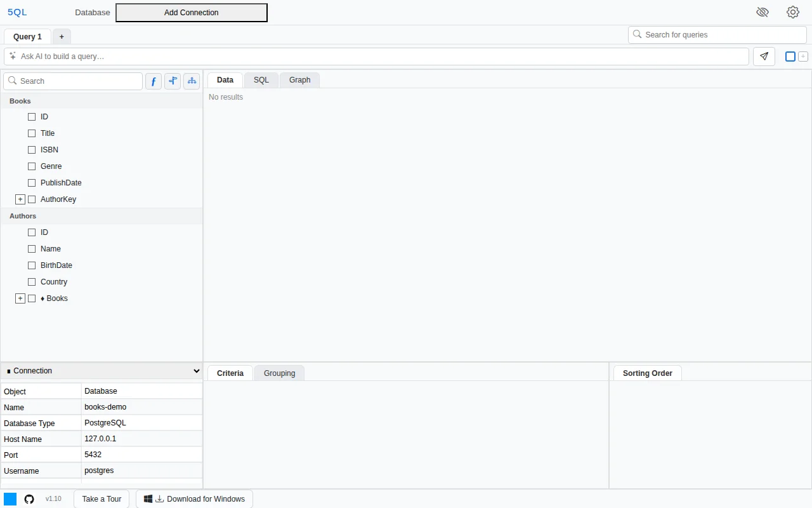Click the Add Connection button
The width and height of the screenshot is (812, 508).
pos(192,13)
